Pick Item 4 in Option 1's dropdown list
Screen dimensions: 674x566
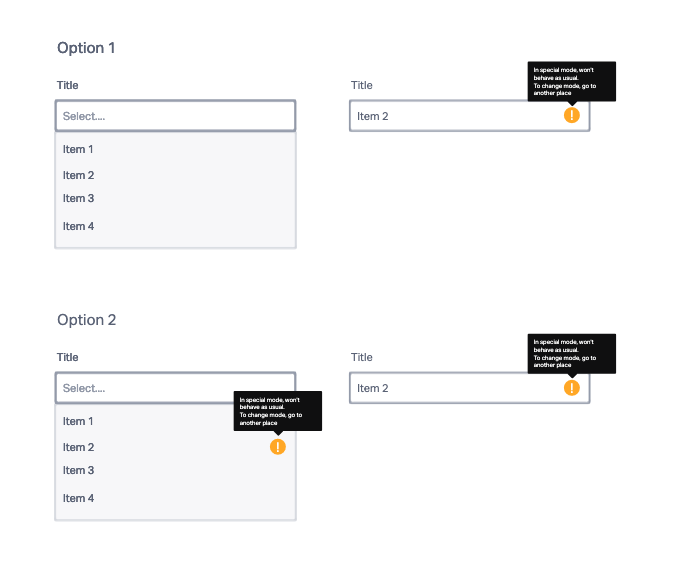coord(78,227)
